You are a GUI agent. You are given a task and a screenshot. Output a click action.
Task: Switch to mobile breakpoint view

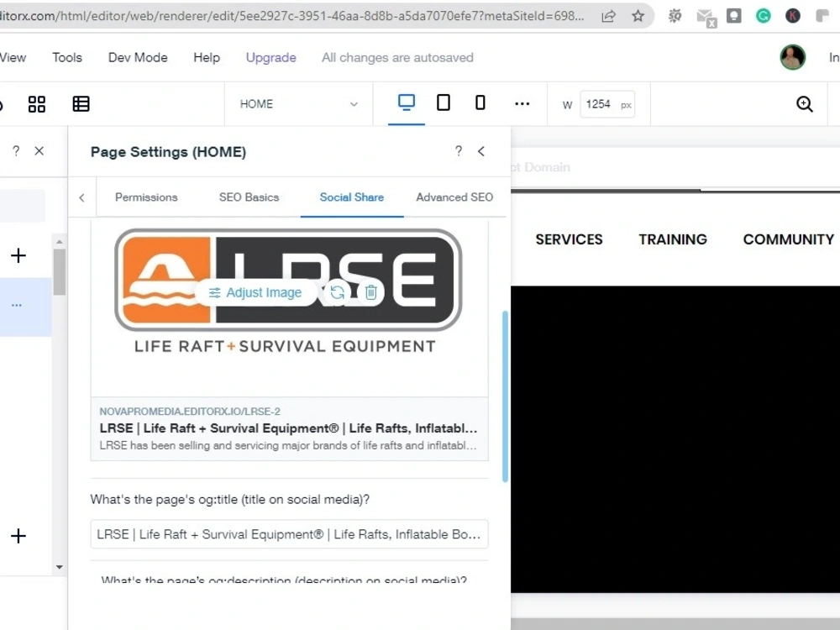[480, 102]
